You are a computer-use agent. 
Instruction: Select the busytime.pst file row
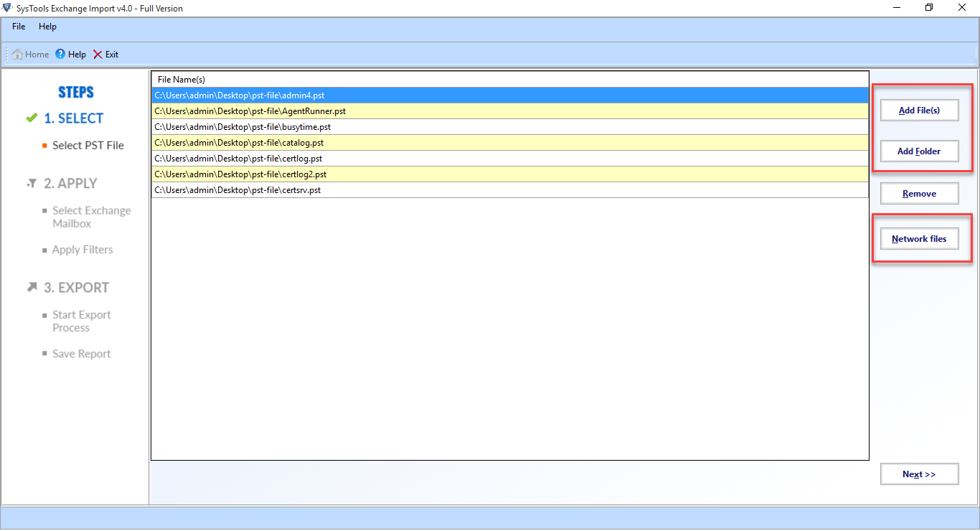(509, 127)
